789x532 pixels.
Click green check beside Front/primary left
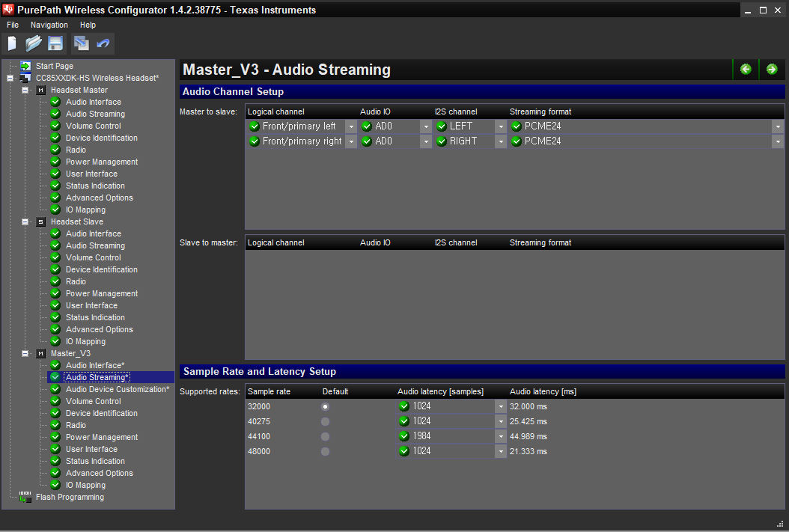tap(254, 126)
